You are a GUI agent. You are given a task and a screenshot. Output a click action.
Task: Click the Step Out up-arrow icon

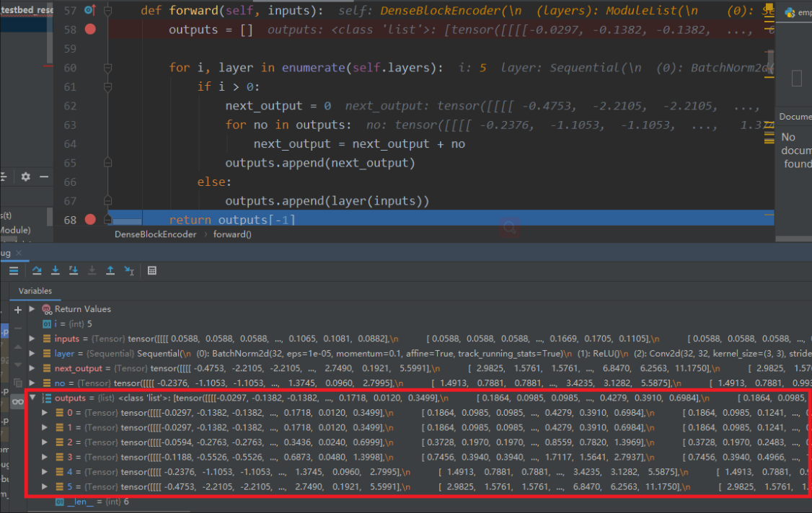[x=109, y=270]
